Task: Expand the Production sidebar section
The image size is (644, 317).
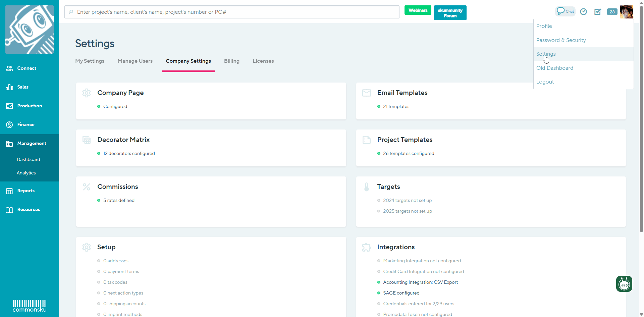Action: (30, 106)
